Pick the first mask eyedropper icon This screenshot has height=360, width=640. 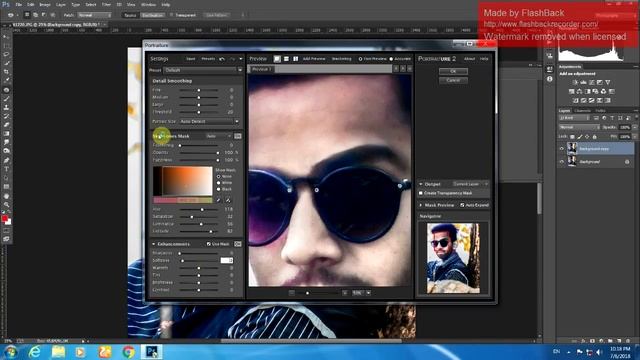point(218,200)
